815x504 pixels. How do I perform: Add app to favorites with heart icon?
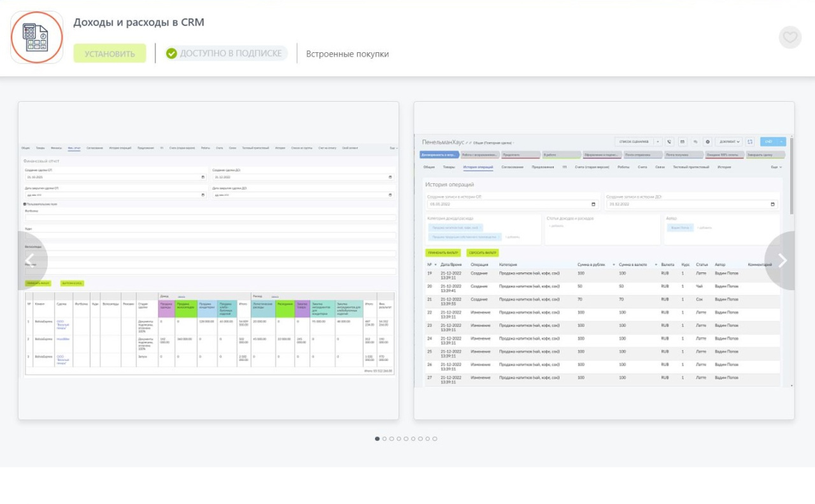pos(790,38)
